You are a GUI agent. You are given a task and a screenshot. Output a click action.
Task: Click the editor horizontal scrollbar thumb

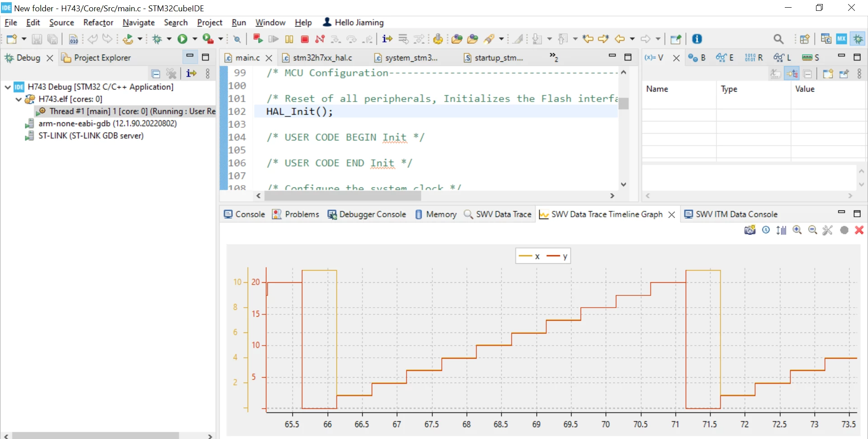click(342, 196)
